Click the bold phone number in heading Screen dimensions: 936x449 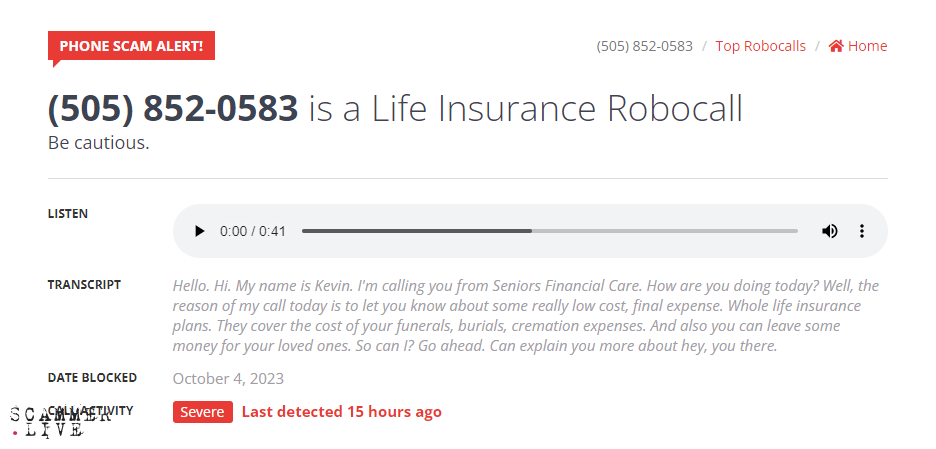coord(173,109)
